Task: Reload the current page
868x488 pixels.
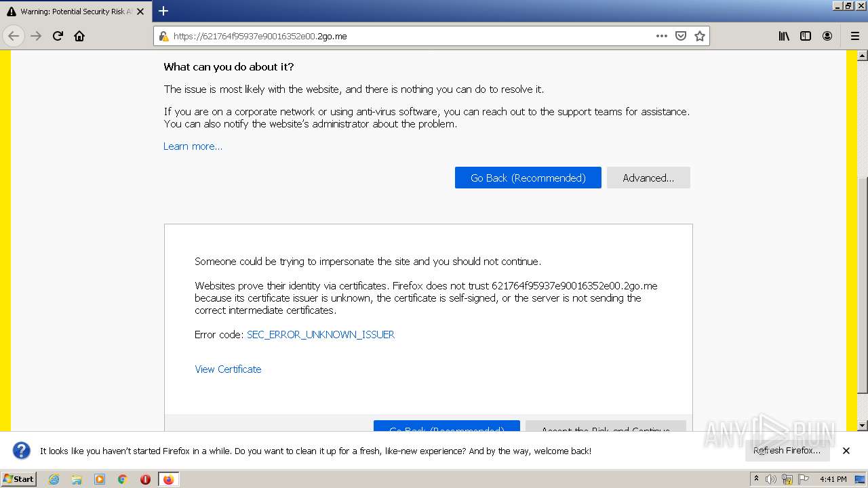Action: point(58,36)
